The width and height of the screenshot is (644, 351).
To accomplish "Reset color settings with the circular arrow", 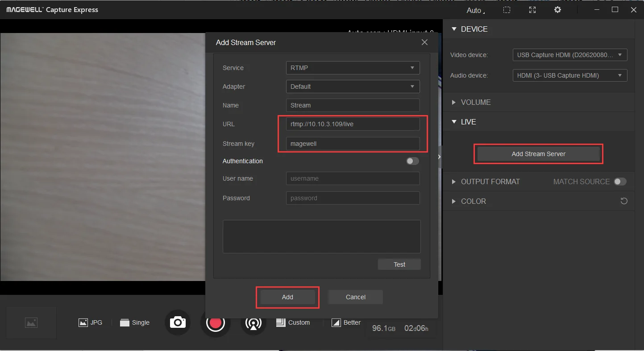I will coord(624,201).
